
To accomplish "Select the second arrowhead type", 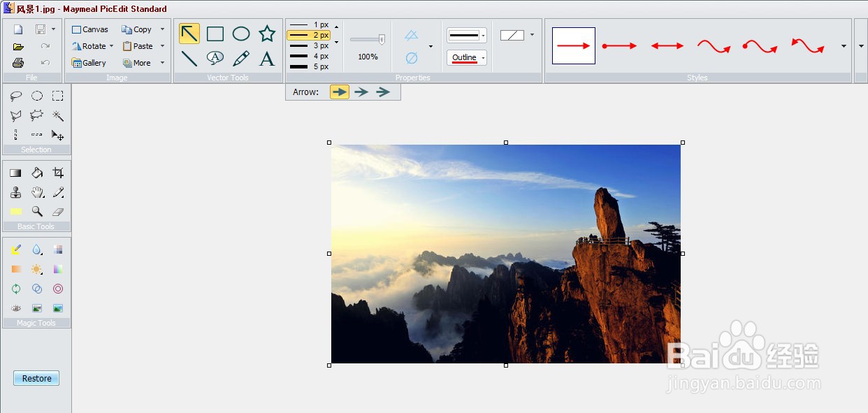I will point(361,92).
